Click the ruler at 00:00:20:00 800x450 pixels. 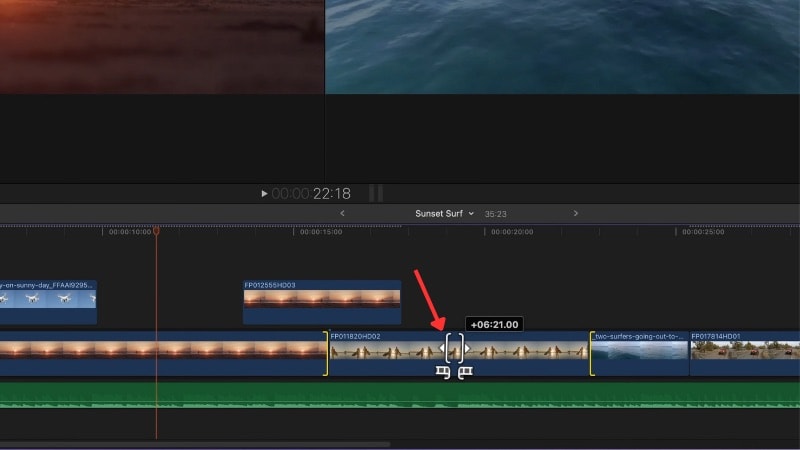coord(512,232)
